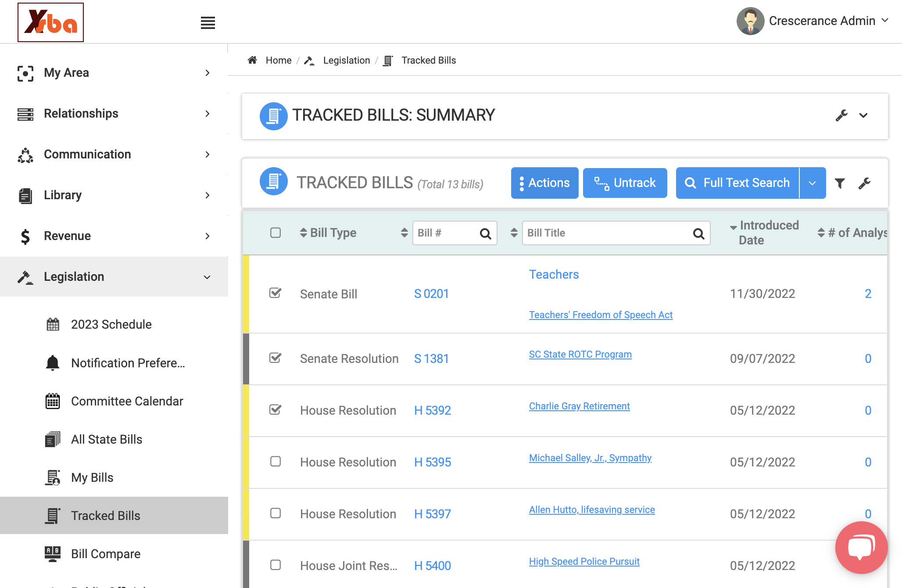Screen dimensions: 902x588
Task: Click the Full Text Search button
Action: pyautogui.click(x=737, y=183)
